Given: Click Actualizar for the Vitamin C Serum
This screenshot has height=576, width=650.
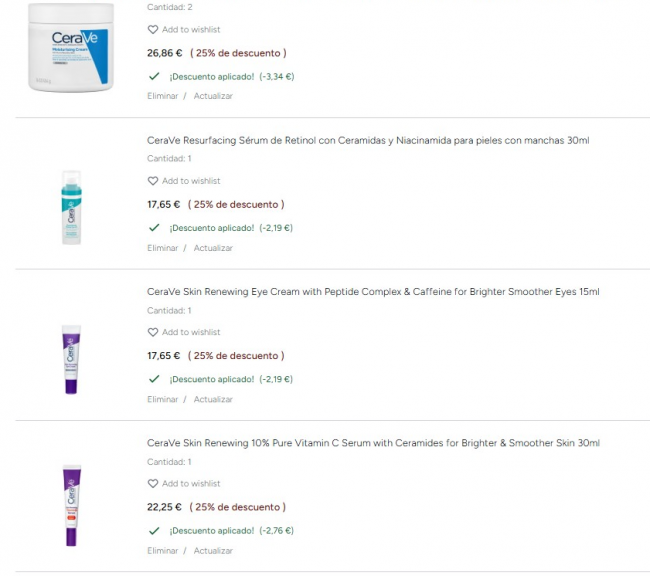Looking at the screenshot, I should pyautogui.click(x=213, y=550).
